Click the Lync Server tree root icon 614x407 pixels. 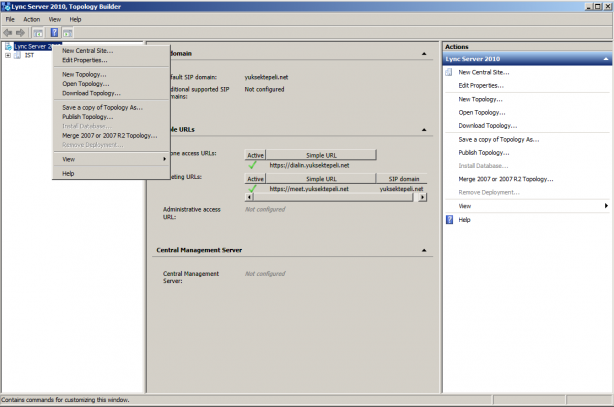tap(8, 47)
